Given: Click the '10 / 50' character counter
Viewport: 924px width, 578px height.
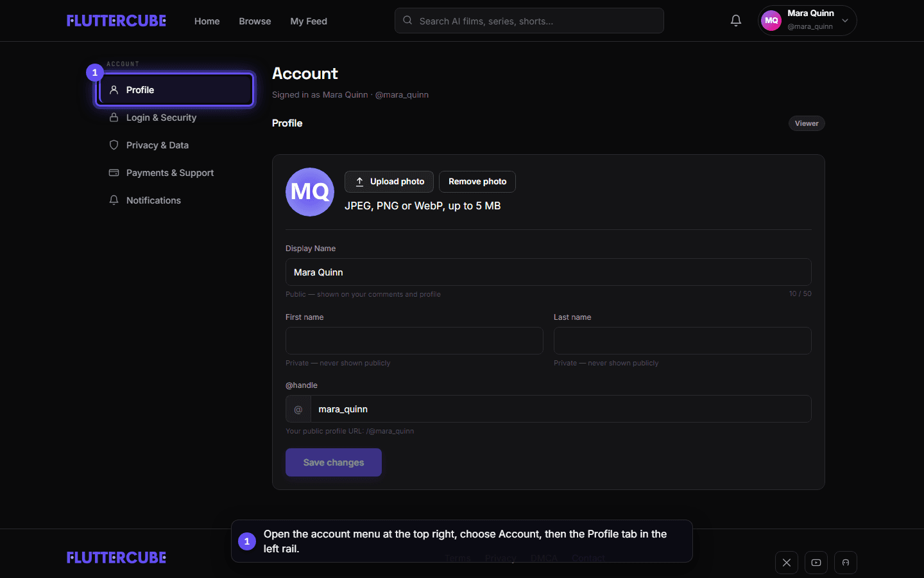Looking at the screenshot, I should point(800,293).
